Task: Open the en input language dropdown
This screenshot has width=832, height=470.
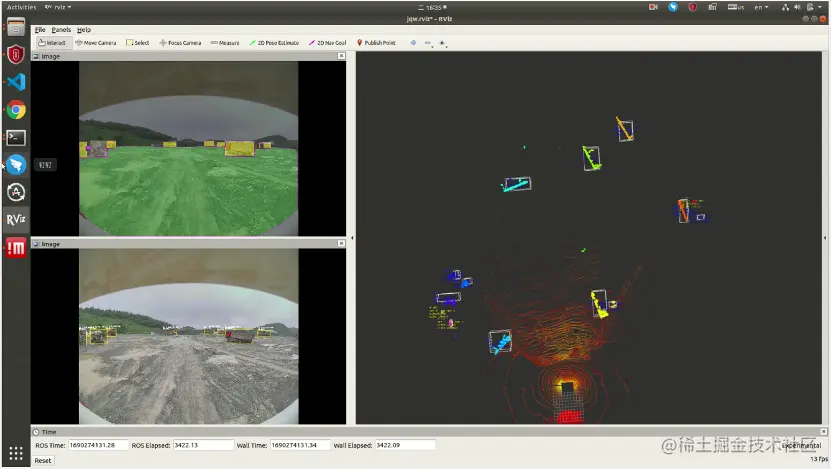Action: [761, 7]
